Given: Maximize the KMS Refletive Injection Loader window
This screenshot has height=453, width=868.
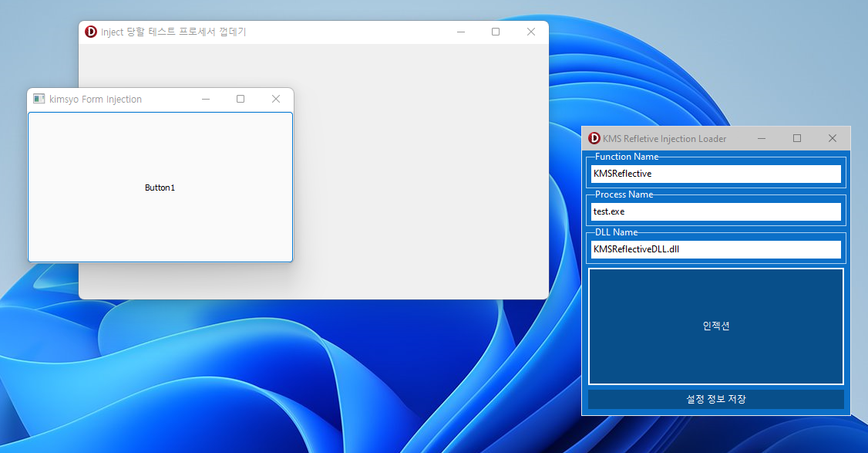Looking at the screenshot, I should pos(797,138).
